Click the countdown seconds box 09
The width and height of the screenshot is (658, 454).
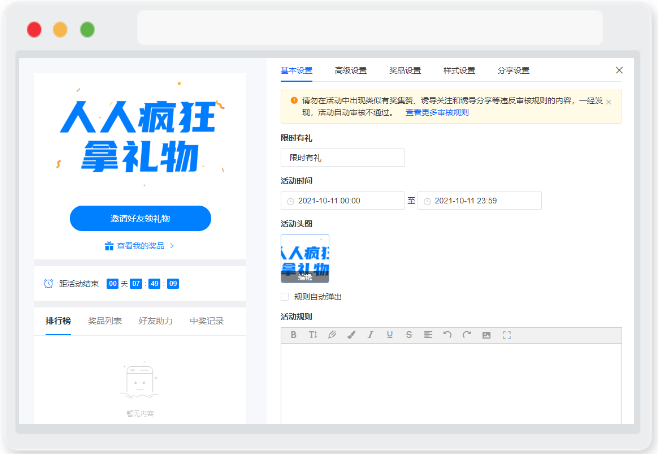173,284
